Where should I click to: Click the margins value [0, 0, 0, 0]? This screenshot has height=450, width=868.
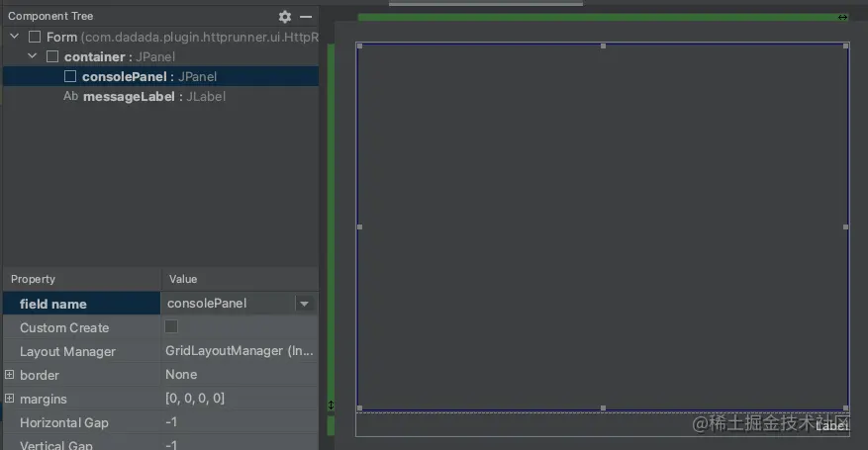click(195, 398)
